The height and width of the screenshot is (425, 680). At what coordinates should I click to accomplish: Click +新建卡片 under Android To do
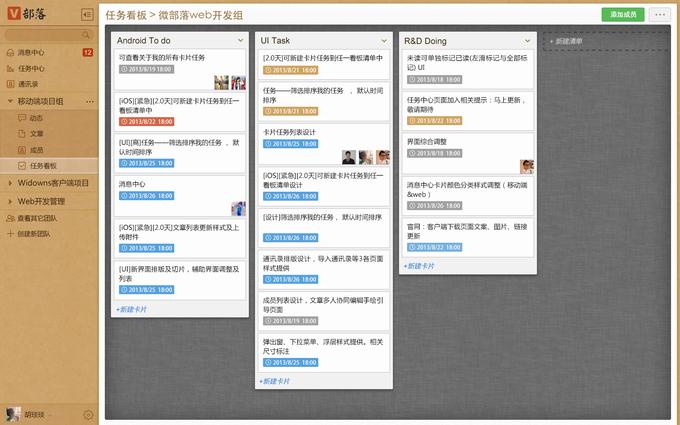point(132,309)
